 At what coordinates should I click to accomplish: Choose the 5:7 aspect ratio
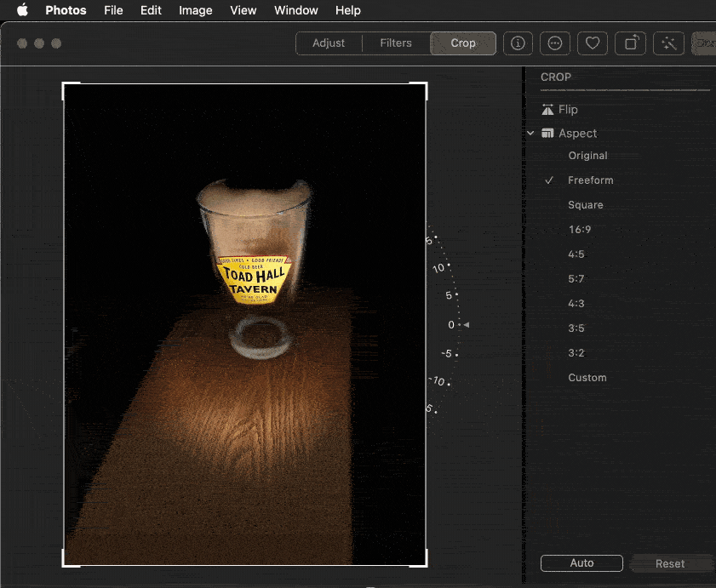click(576, 279)
